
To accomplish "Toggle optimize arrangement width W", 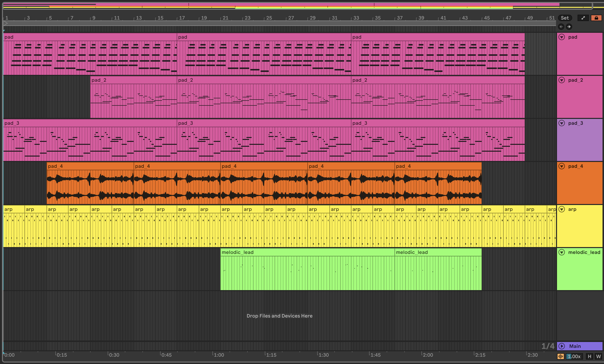I will 598,356.
